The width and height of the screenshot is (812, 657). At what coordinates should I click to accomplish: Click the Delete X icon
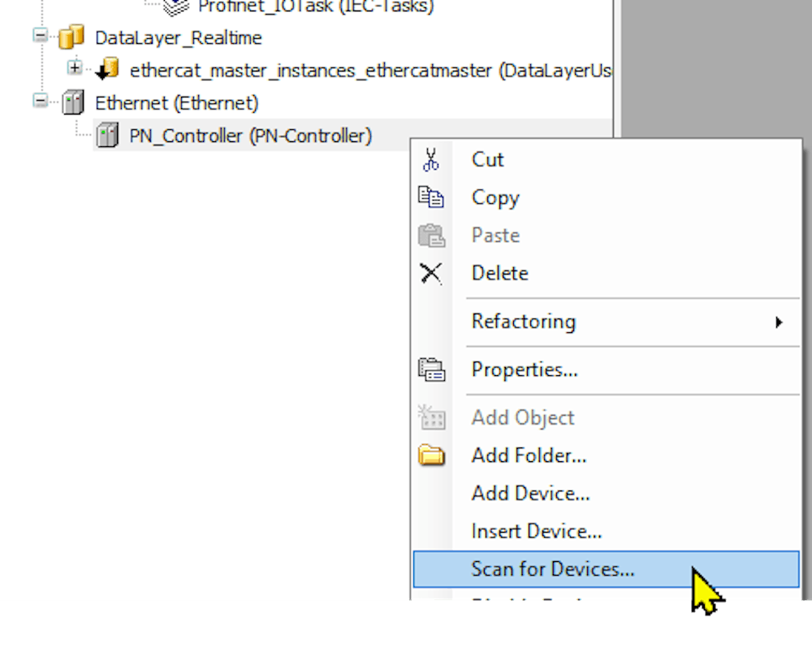click(x=431, y=274)
